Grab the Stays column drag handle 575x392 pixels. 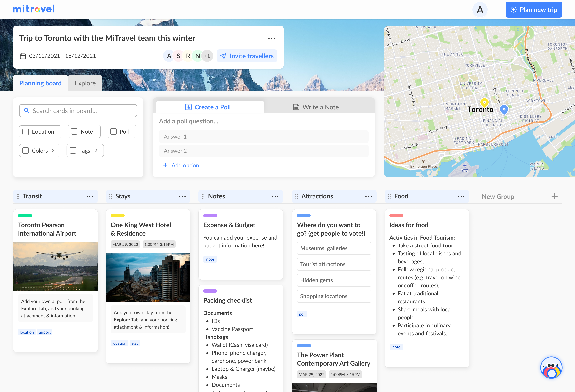click(111, 196)
